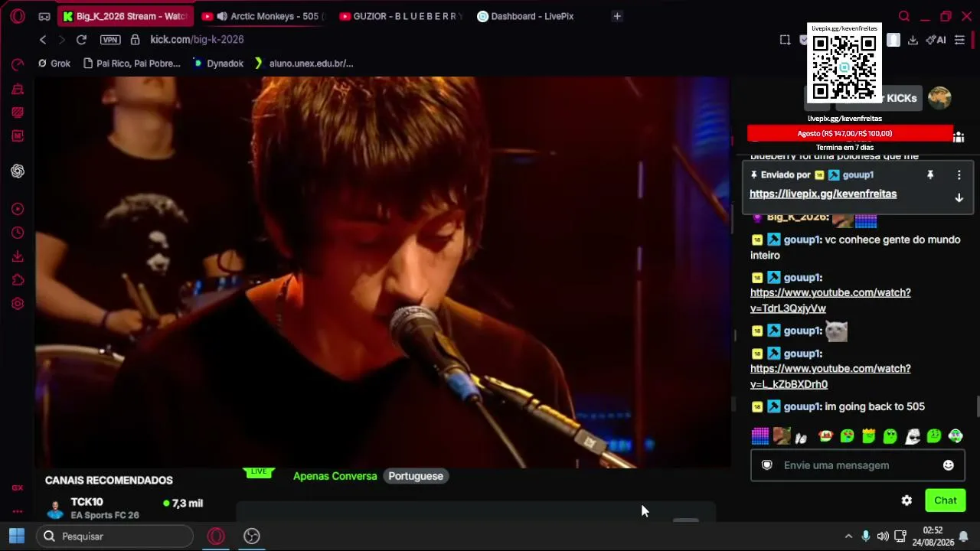The height and width of the screenshot is (551, 980).
Task: Select the Portuguese language tag
Action: (x=416, y=476)
